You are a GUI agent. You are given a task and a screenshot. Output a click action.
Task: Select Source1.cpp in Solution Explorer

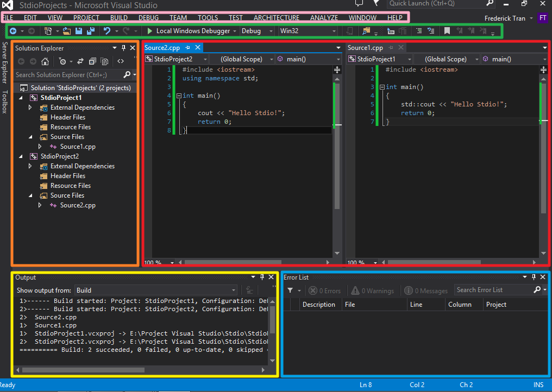tap(78, 147)
